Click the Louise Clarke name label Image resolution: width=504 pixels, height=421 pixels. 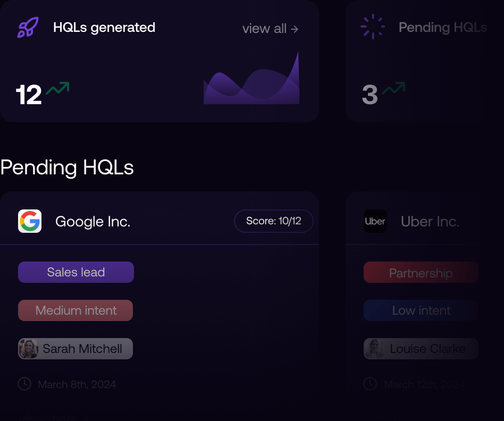pyautogui.click(x=427, y=349)
